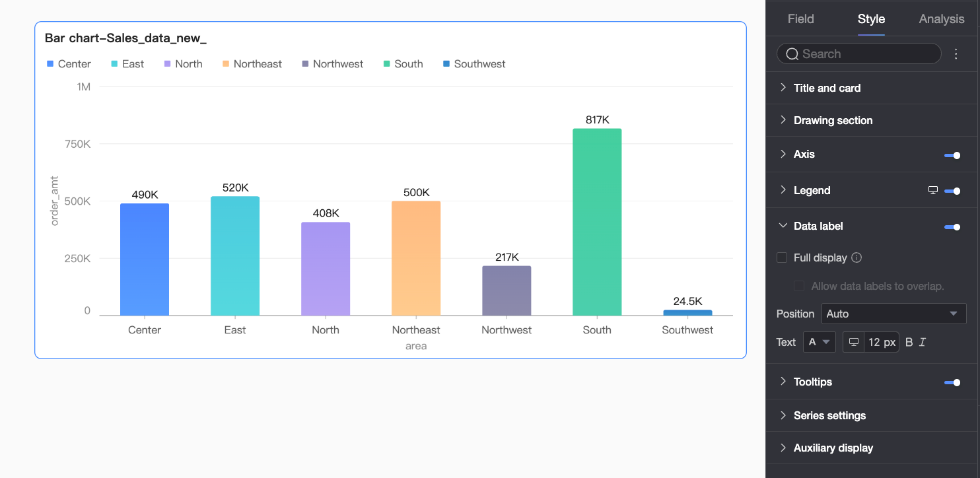Click the South legend color marker
The image size is (980, 478).
pyautogui.click(x=386, y=64)
